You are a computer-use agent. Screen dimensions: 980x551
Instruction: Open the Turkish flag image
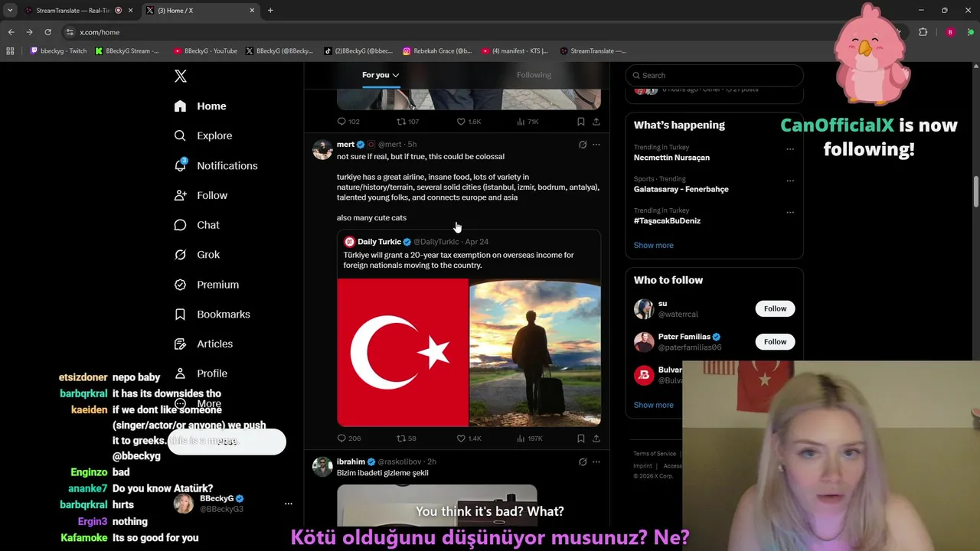[x=403, y=352]
